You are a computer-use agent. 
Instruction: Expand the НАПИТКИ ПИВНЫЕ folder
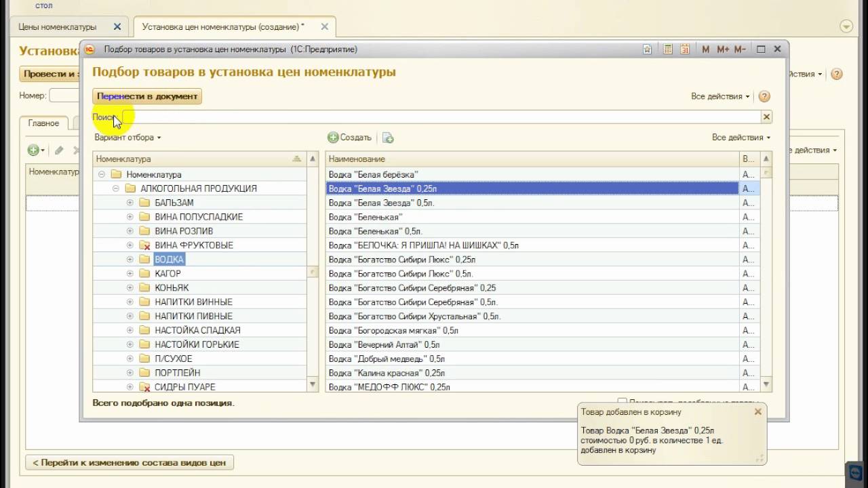(130, 317)
